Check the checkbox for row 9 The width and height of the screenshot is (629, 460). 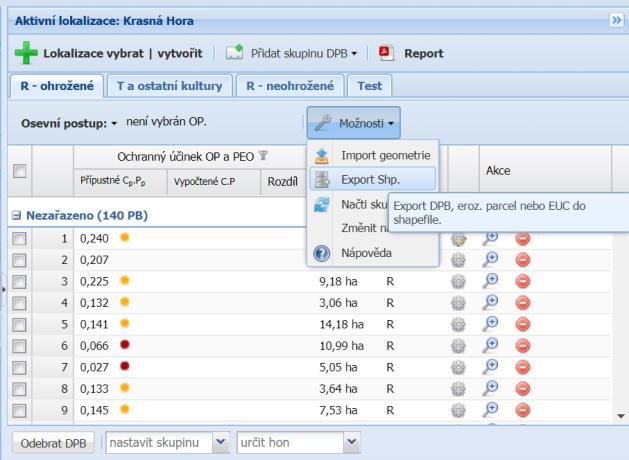(x=19, y=411)
